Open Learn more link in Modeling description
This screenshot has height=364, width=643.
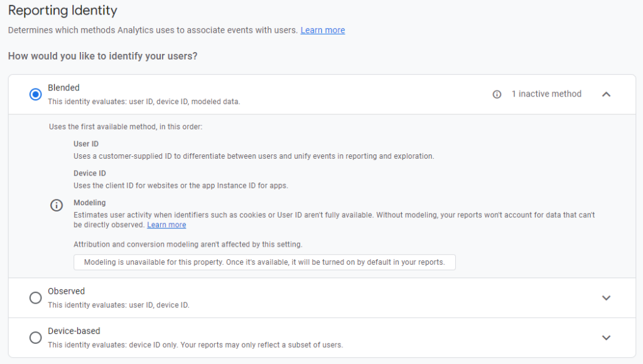click(166, 225)
